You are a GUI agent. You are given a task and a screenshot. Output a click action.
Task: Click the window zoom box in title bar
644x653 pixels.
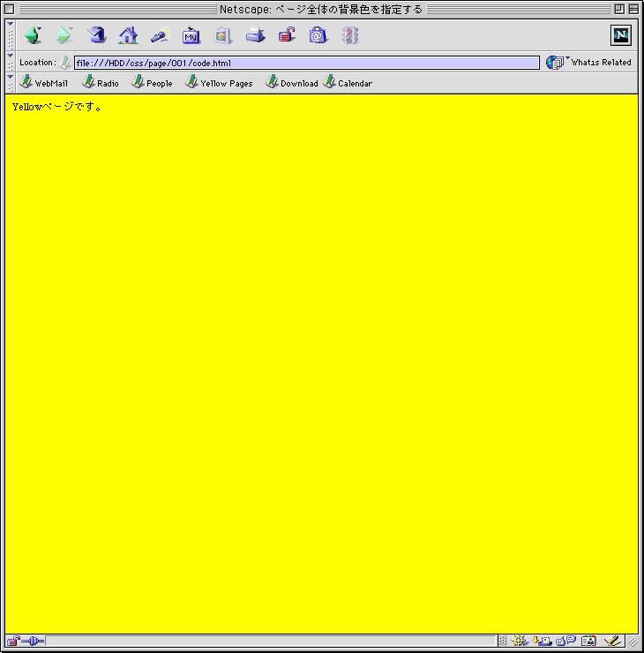pyautogui.click(x=619, y=9)
